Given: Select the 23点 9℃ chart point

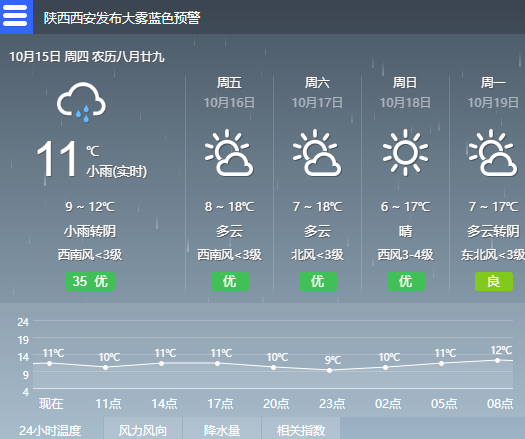Looking at the screenshot, I should point(329,370).
